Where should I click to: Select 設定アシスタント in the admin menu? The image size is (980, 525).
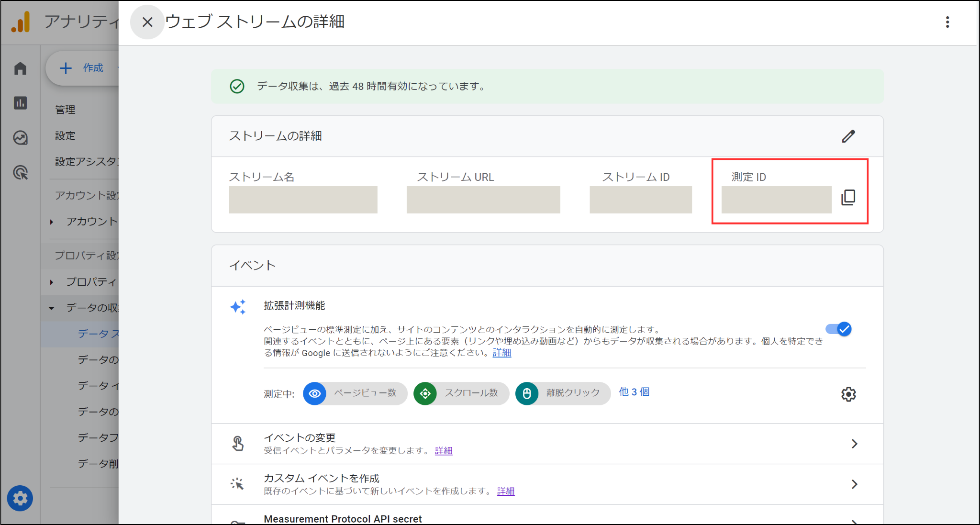[x=86, y=162]
